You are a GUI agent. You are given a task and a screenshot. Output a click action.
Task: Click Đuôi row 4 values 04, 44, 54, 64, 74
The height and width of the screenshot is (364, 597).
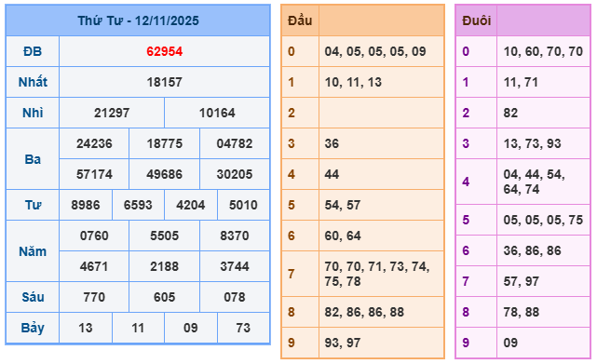coord(535,182)
